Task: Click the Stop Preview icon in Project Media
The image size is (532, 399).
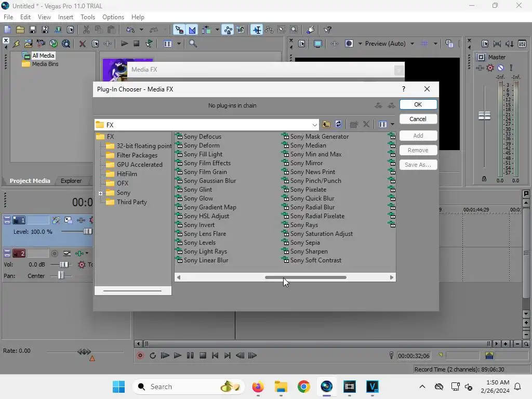Action: (x=137, y=44)
